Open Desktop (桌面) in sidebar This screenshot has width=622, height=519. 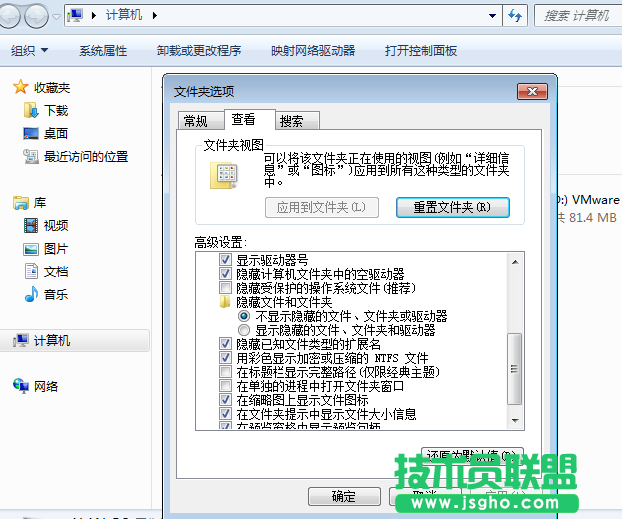point(30,133)
